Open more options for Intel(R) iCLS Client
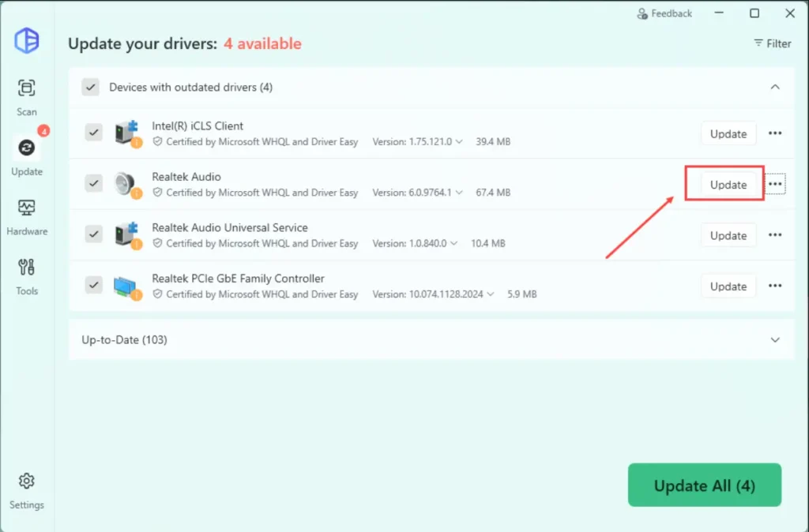The image size is (809, 532). [775, 133]
